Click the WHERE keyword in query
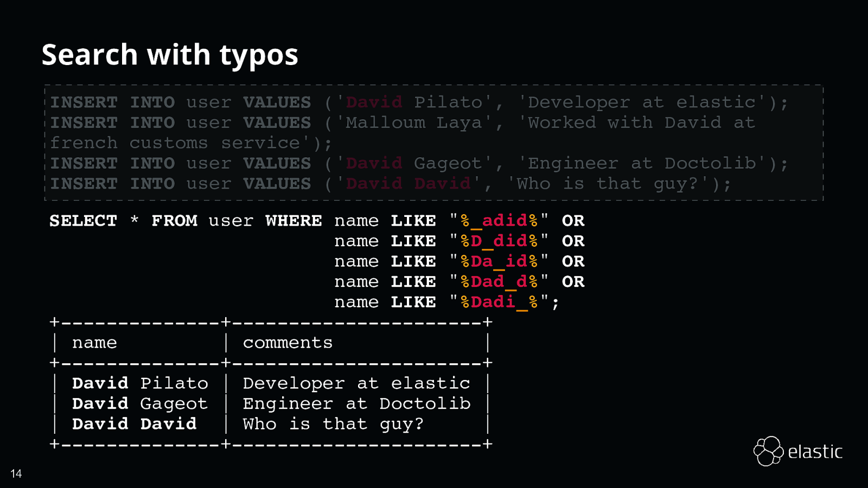Screen dimensions: 868x488 [x=293, y=221]
